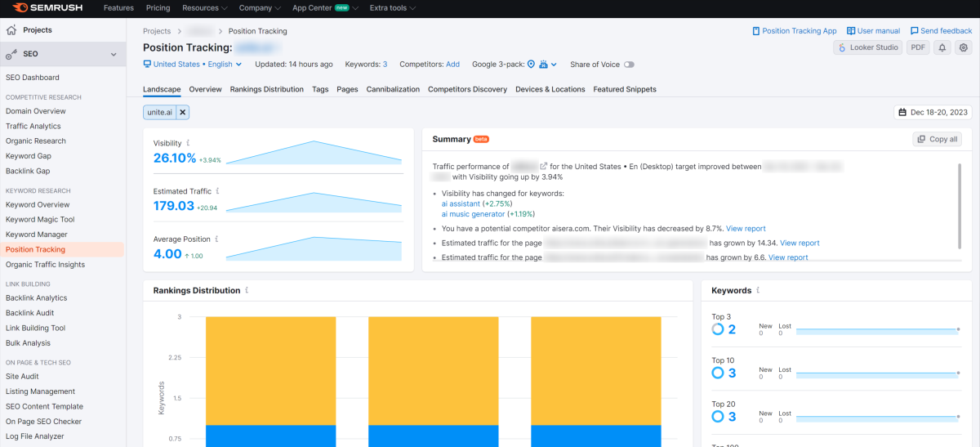Click the Keywords panel info icon
The height and width of the screenshot is (447, 980).
pyautogui.click(x=757, y=290)
